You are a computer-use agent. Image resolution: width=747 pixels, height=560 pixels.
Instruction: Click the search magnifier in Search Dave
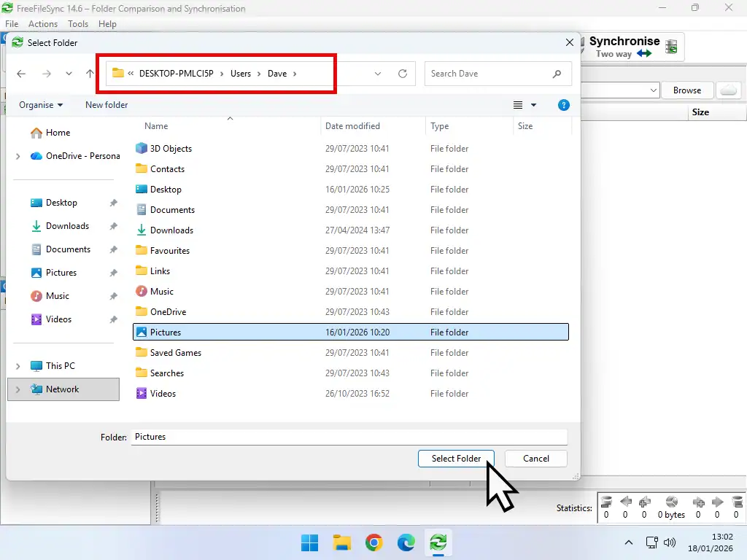557,74
